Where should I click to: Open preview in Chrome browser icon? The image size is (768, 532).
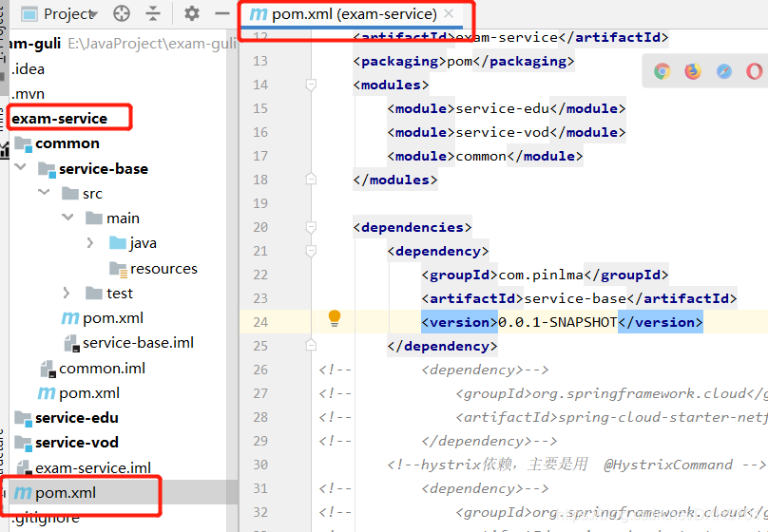coord(662,71)
